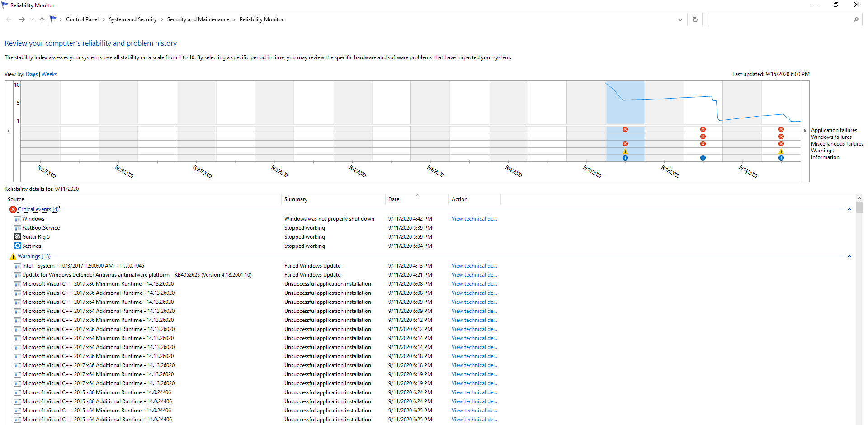Go back using the Back arrow
Image resolution: width=868 pixels, height=425 pixels.
[9, 19]
